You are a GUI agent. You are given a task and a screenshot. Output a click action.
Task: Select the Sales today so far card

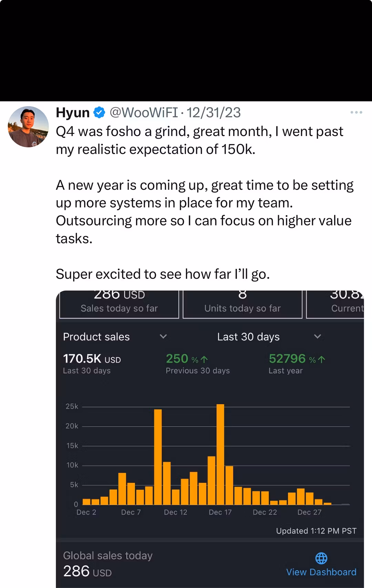(x=119, y=304)
